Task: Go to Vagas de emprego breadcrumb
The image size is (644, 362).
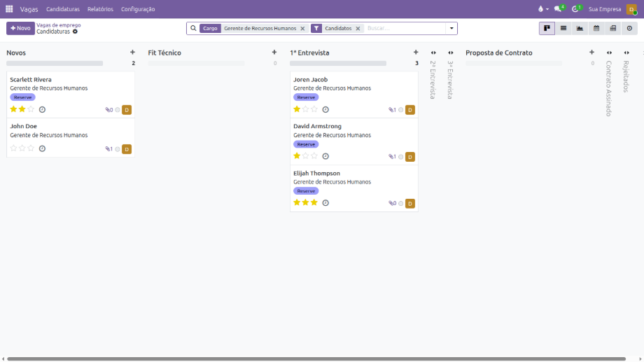Action: (x=58, y=25)
